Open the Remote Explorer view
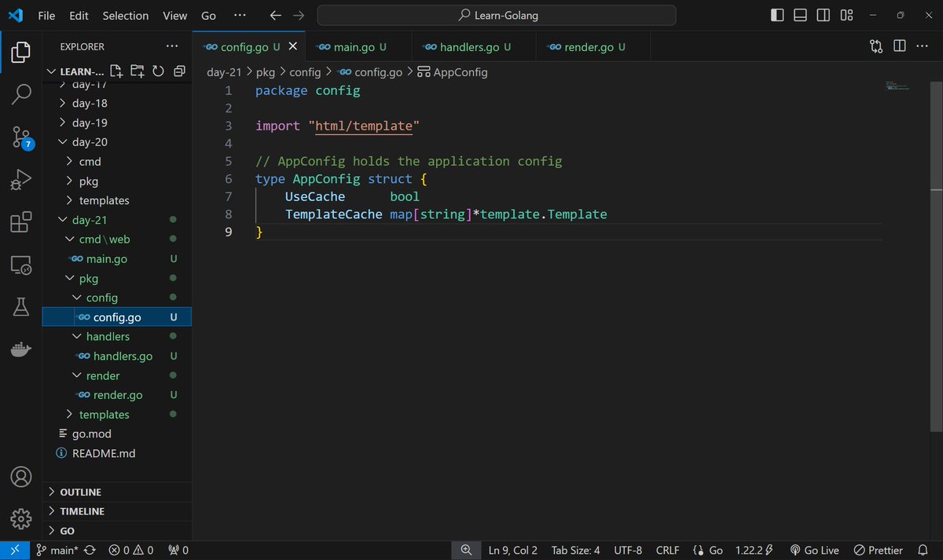 21,265
